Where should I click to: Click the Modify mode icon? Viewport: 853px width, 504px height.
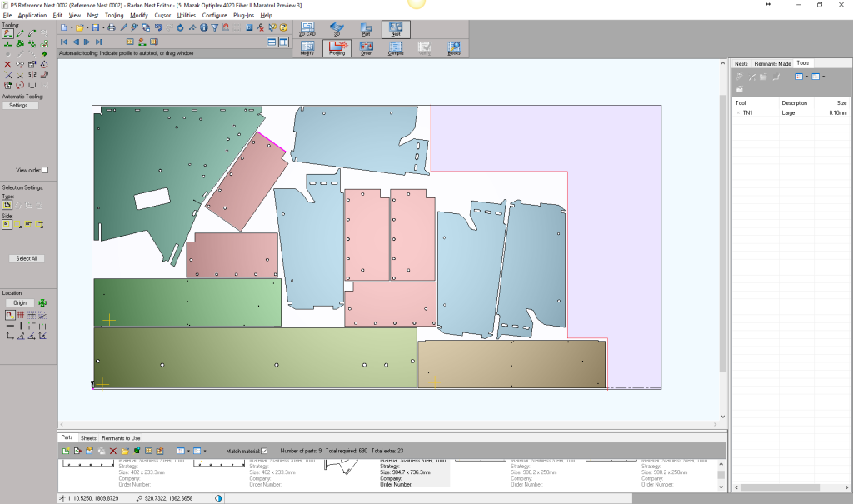point(307,48)
